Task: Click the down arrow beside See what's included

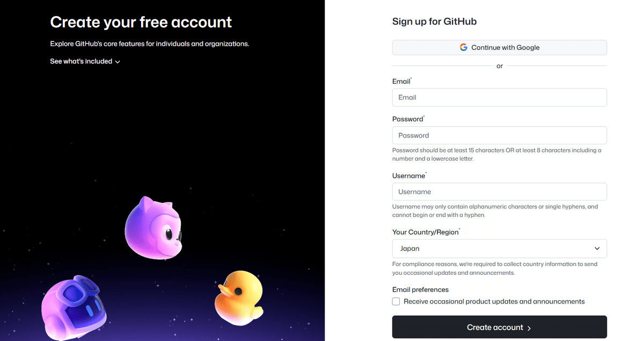Action: point(118,61)
